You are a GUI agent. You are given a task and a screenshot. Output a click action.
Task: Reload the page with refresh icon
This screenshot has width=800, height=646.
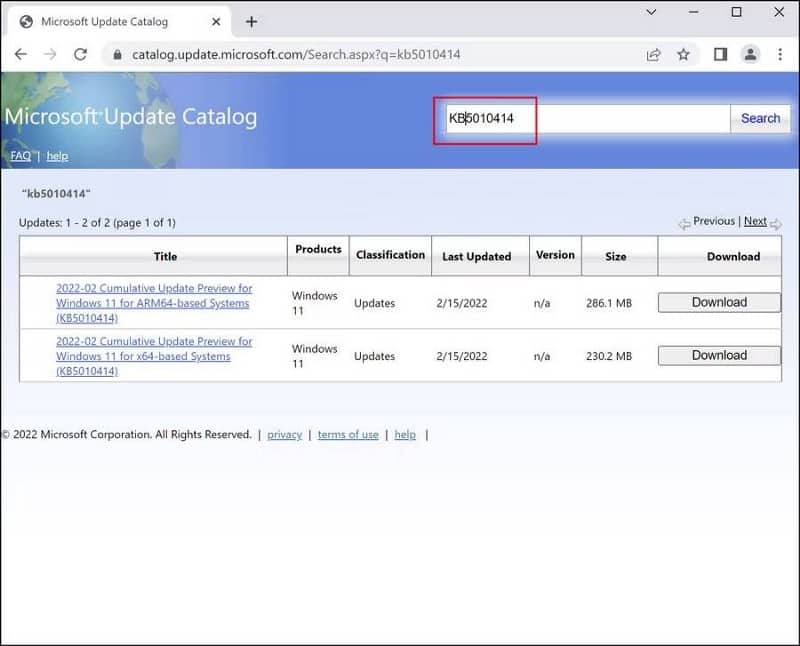coord(80,54)
